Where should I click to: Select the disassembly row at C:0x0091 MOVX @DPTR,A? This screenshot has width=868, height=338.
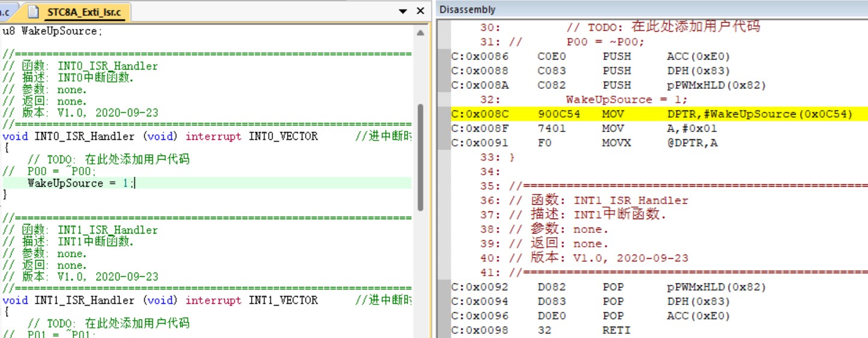pyautogui.click(x=584, y=143)
